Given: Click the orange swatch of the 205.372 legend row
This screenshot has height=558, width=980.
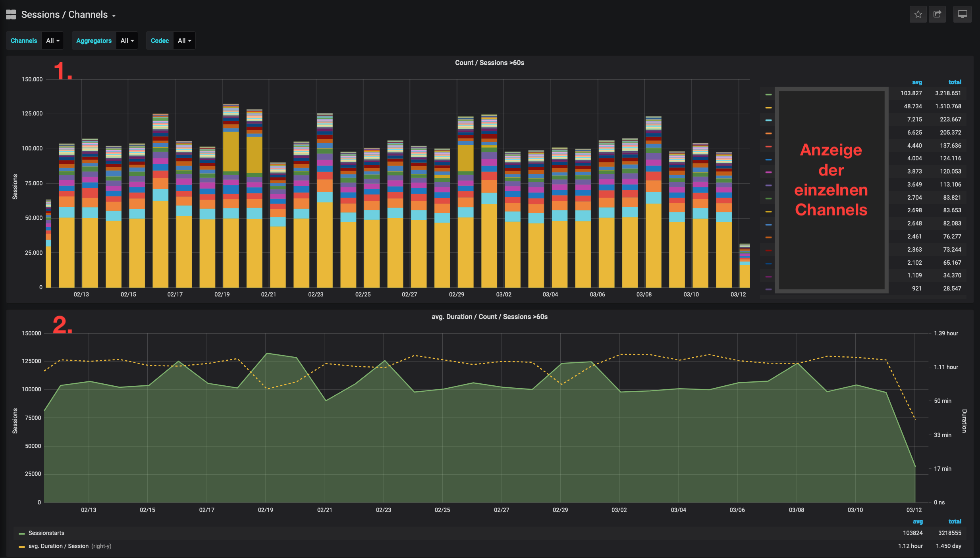Looking at the screenshot, I should (768, 133).
